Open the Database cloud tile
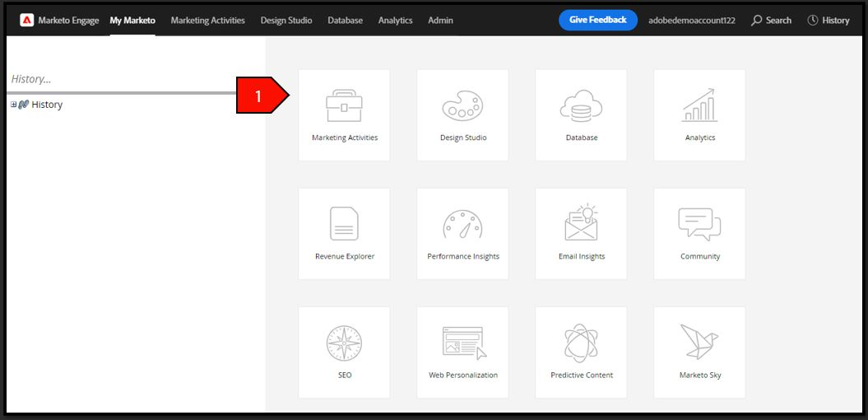 pyautogui.click(x=581, y=115)
